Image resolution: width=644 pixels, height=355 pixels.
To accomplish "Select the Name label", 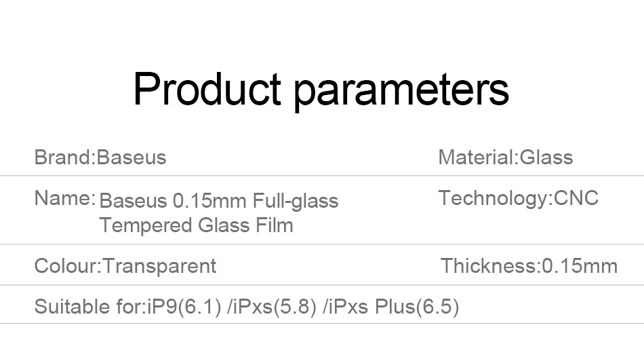I will [x=64, y=198].
